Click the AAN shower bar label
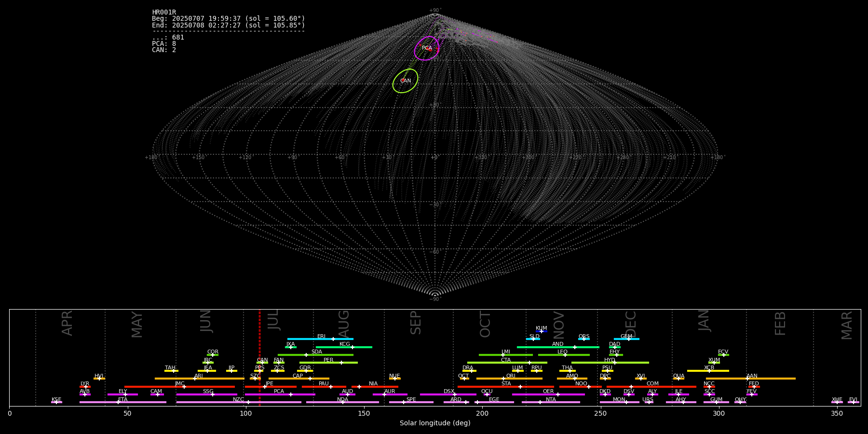This screenshot has width=868, height=434. pos(752,376)
